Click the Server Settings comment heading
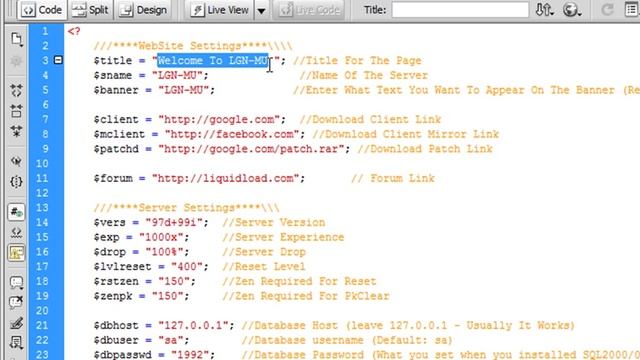Screen dimensions: 640x360 click(187, 207)
